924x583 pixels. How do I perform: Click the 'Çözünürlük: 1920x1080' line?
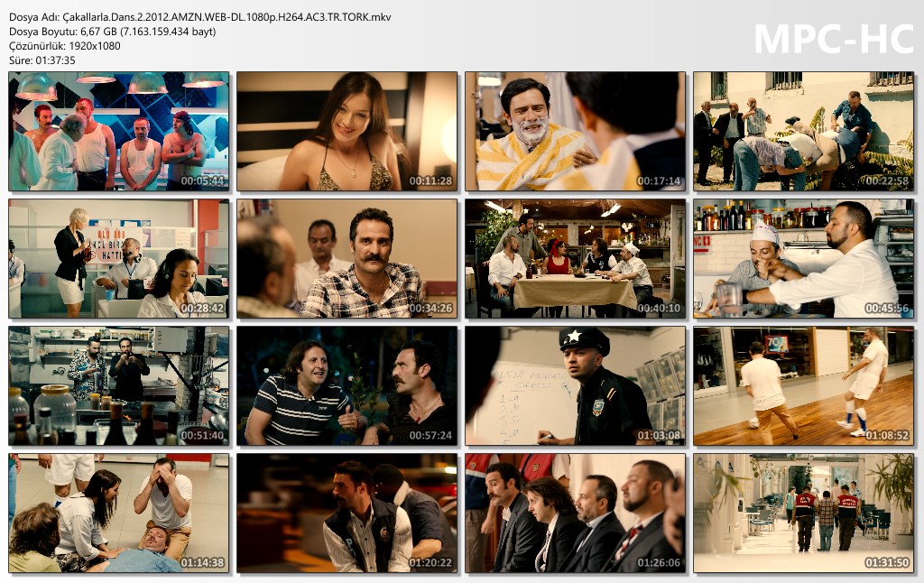(x=65, y=46)
